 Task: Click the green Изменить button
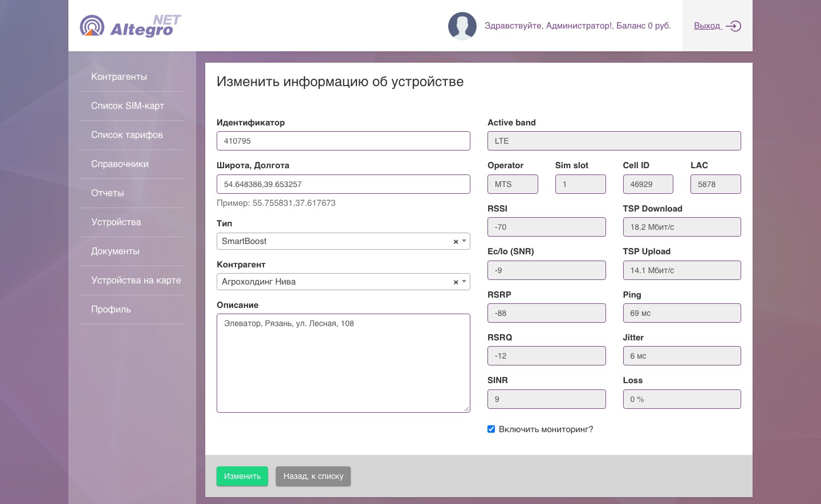pos(242,476)
